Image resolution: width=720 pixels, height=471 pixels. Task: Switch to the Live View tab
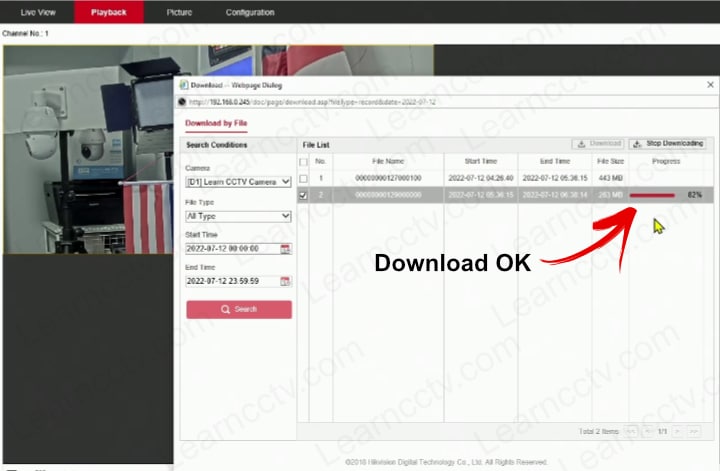[38, 12]
